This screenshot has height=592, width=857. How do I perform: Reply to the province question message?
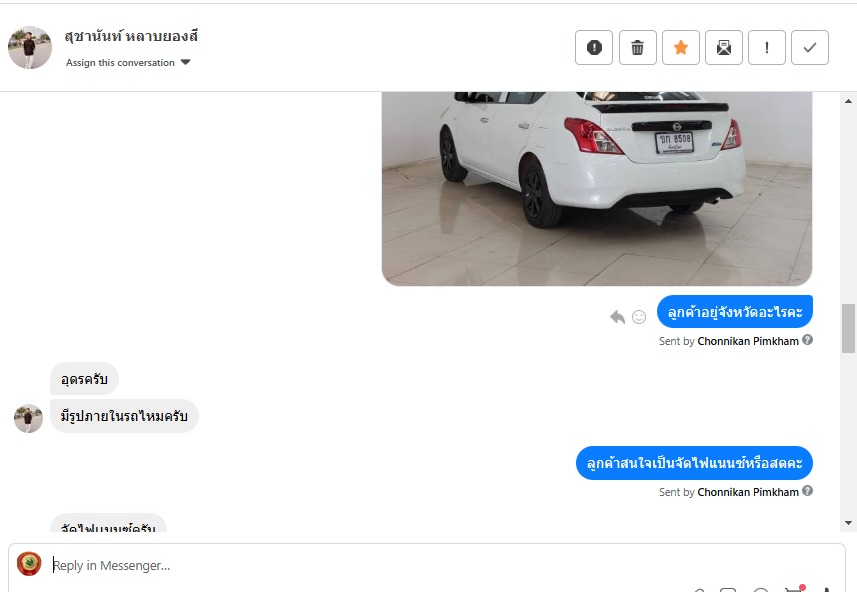pos(617,317)
